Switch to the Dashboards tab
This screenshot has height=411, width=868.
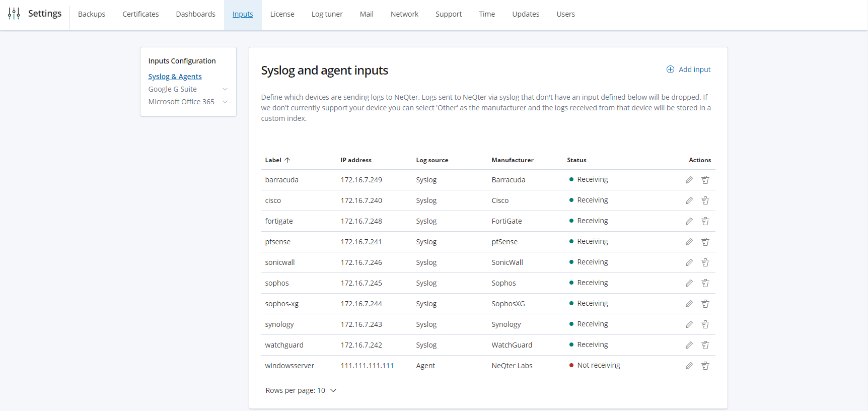tap(195, 14)
